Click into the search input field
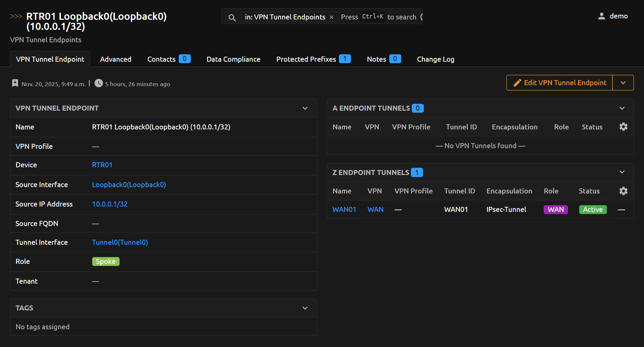Viewport: 644px width, 347px height. [x=379, y=17]
